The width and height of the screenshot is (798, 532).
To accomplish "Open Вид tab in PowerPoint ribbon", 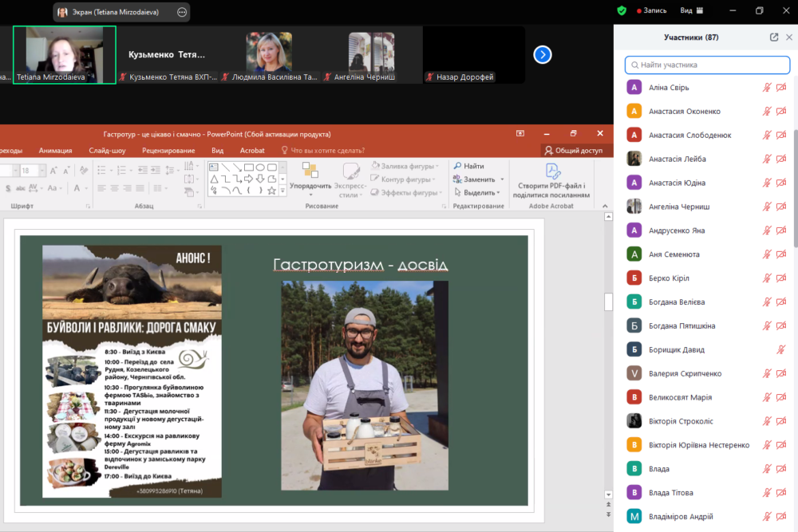I will 217,151.
